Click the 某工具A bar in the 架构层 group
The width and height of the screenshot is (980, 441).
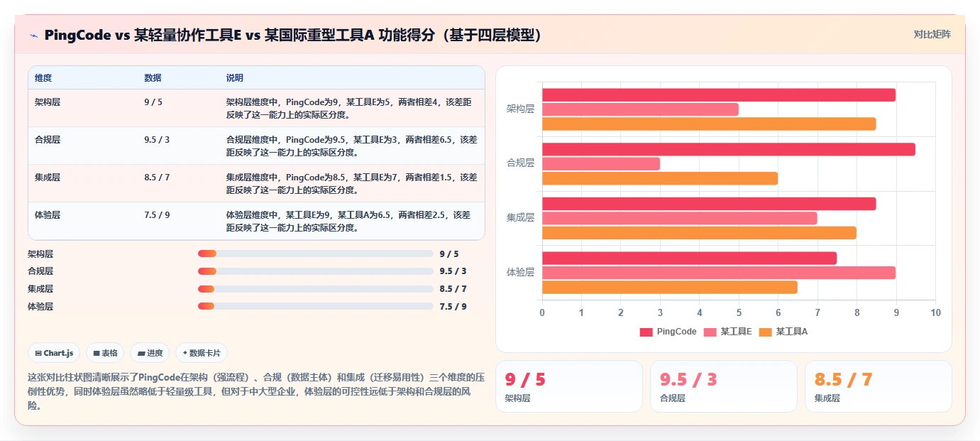[709, 124]
